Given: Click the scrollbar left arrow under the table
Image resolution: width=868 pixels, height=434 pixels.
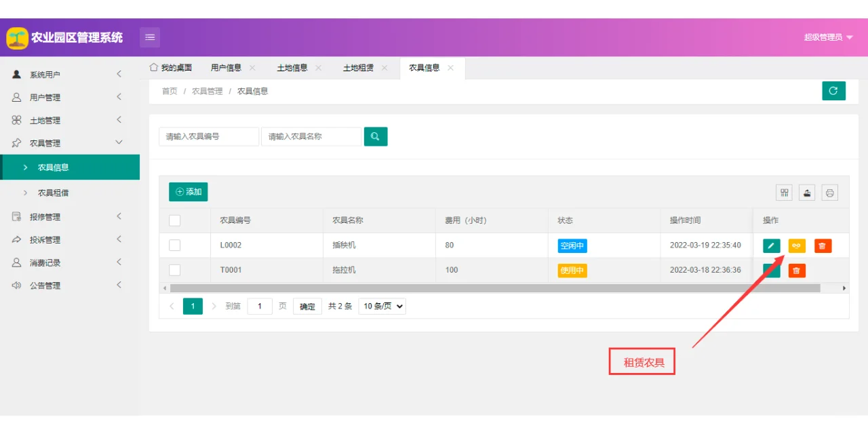Looking at the screenshot, I should [164, 288].
